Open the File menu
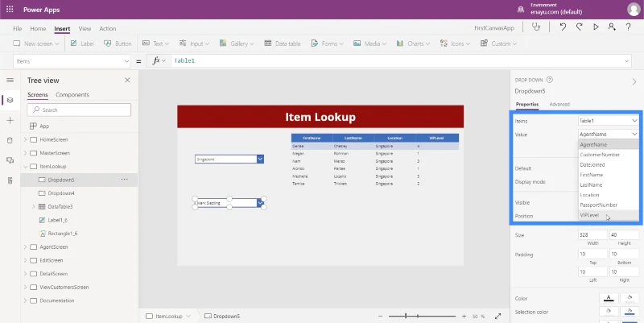644x323 pixels. point(17,29)
